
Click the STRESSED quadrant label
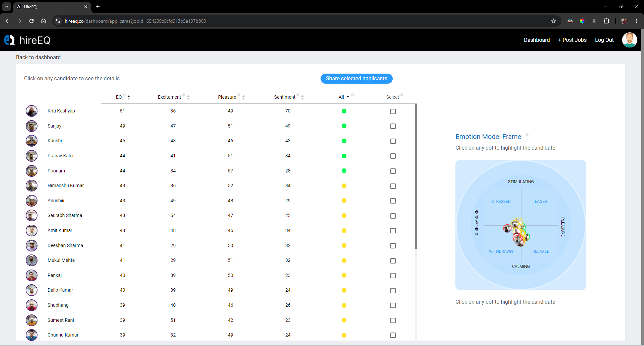tap(501, 201)
